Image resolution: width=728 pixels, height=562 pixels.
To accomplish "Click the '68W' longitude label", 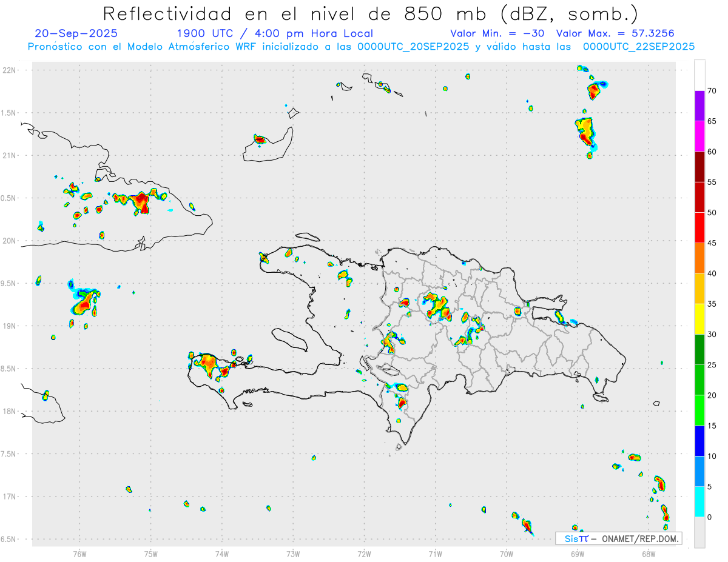I will coord(649,554).
